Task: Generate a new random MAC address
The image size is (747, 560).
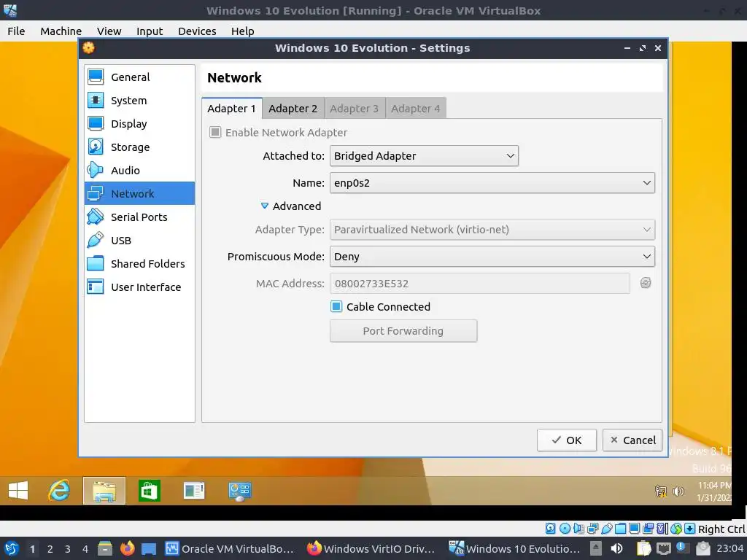Action: click(646, 284)
